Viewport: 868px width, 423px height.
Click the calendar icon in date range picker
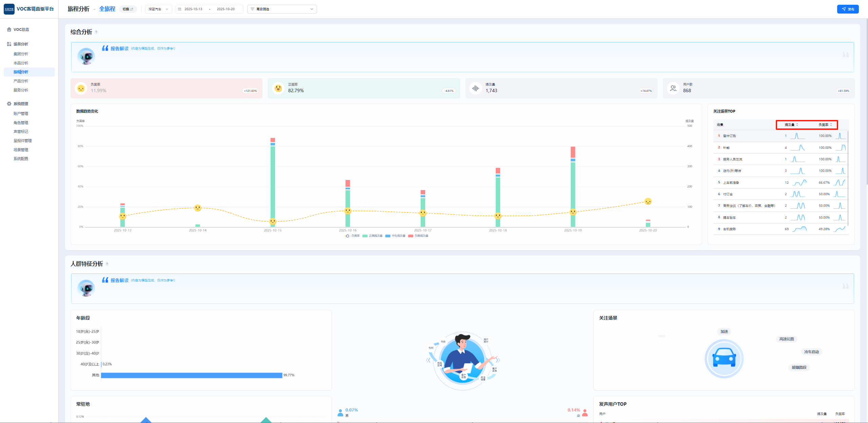pos(180,9)
